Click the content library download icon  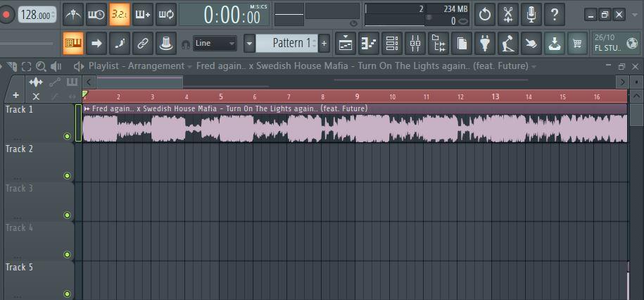point(555,43)
